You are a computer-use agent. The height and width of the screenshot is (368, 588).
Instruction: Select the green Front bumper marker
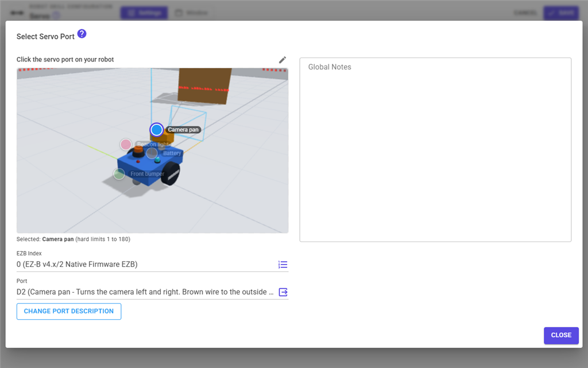pyautogui.click(x=119, y=174)
